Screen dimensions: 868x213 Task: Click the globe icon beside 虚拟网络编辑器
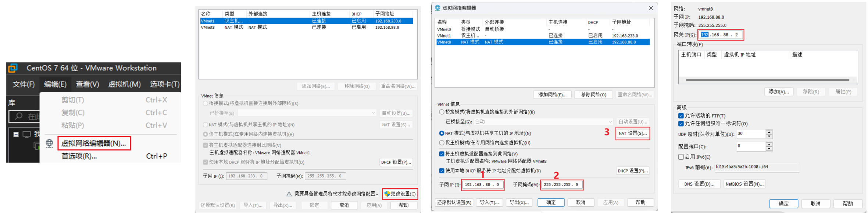coord(49,143)
